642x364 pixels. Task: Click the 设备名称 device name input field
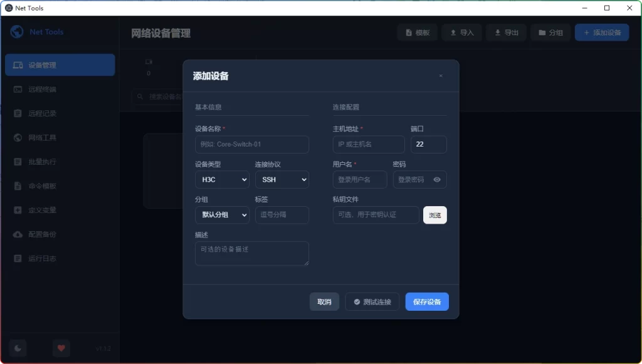(x=251, y=144)
